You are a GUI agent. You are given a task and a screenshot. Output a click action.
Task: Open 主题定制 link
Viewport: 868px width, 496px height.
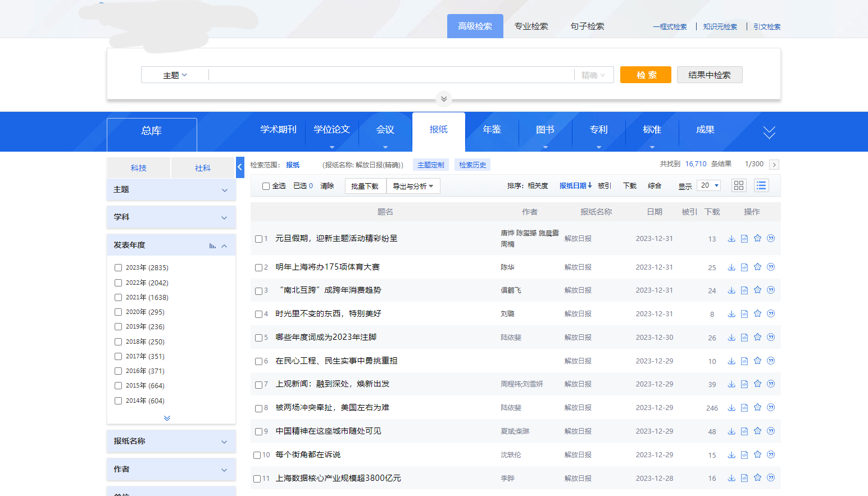click(431, 165)
